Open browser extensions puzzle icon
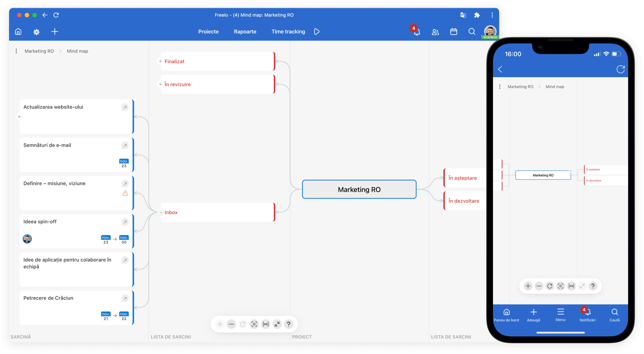The height and width of the screenshot is (354, 644). [477, 15]
